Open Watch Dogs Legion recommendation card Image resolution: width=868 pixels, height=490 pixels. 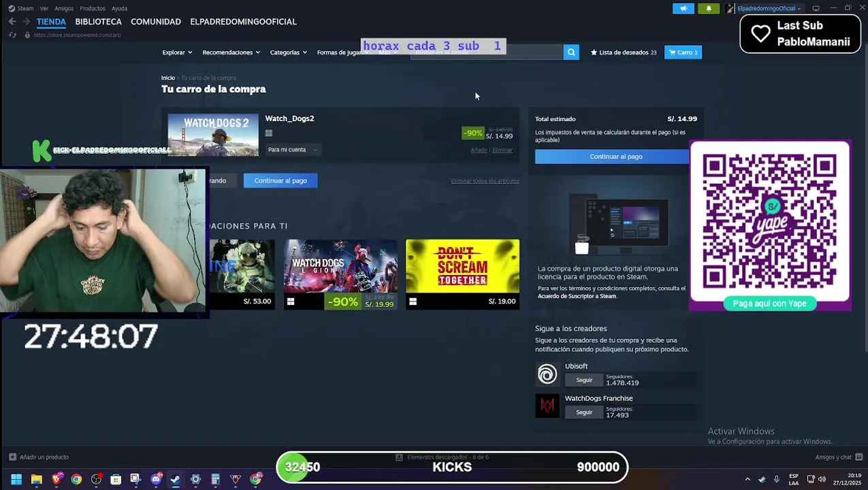(340, 274)
